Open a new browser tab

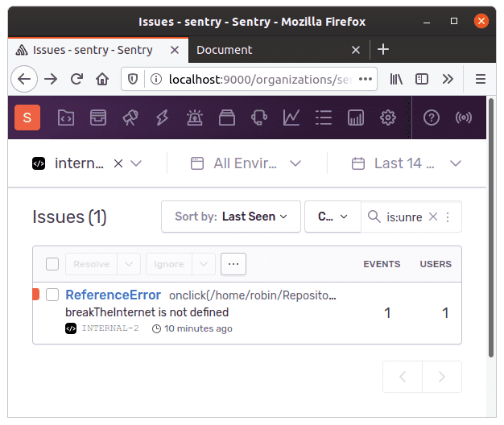383,49
